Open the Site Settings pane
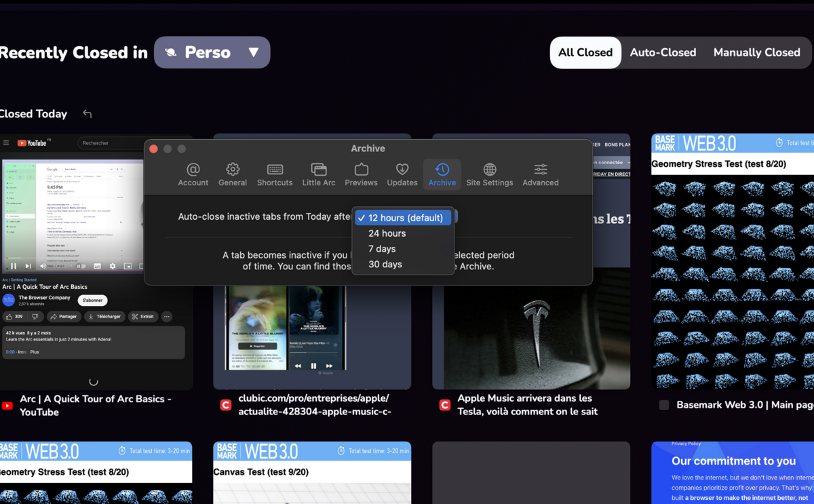Screen dimensions: 814x504 coord(490,174)
